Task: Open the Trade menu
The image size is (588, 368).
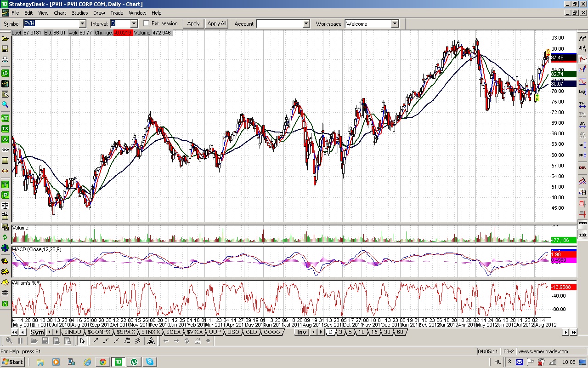Action: [x=117, y=13]
